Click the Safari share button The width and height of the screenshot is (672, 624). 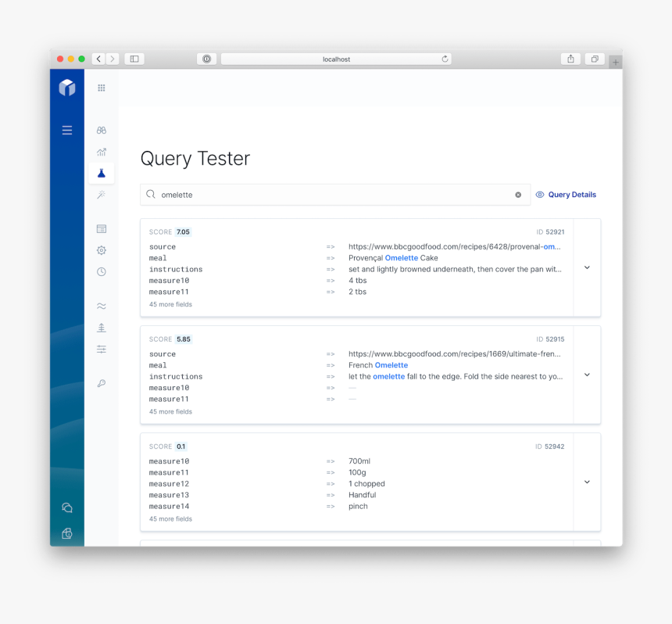point(570,59)
